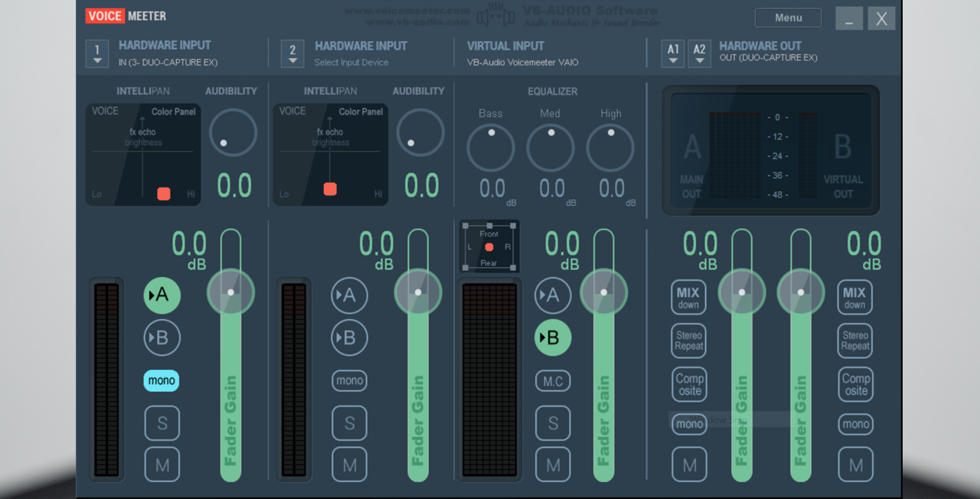This screenshot has width=980, height=499.
Task: Click the Front/Rear surround panner dot
Action: (x=489, y=247)
